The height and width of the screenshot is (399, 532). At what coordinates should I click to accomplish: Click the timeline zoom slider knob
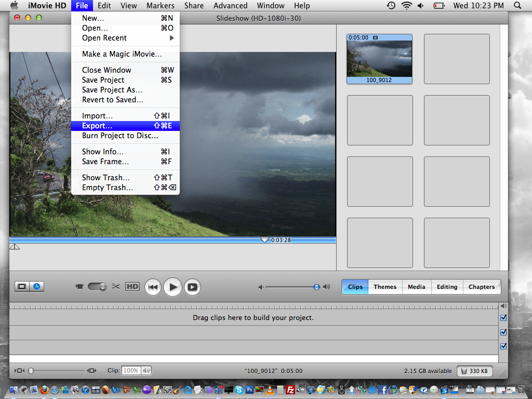(31, 371)
